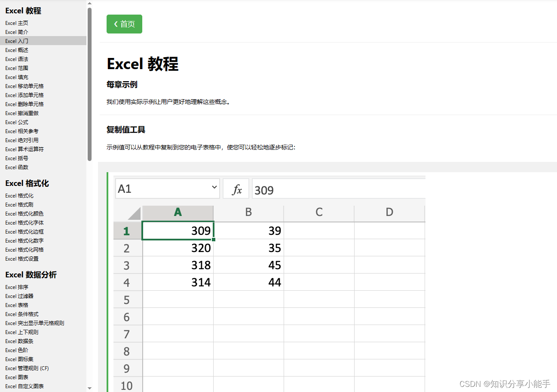Go to Excel 概述 page

[x=17, y=50]
